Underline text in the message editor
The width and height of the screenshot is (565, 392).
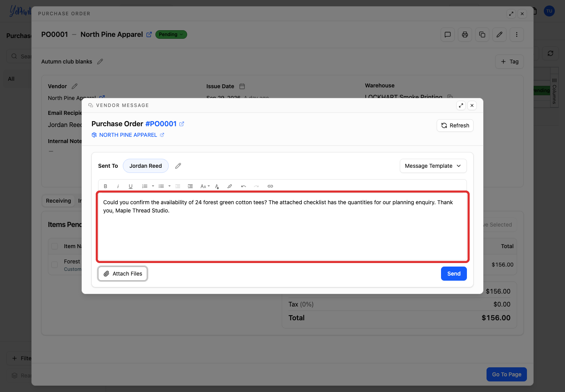coord(131,186)
